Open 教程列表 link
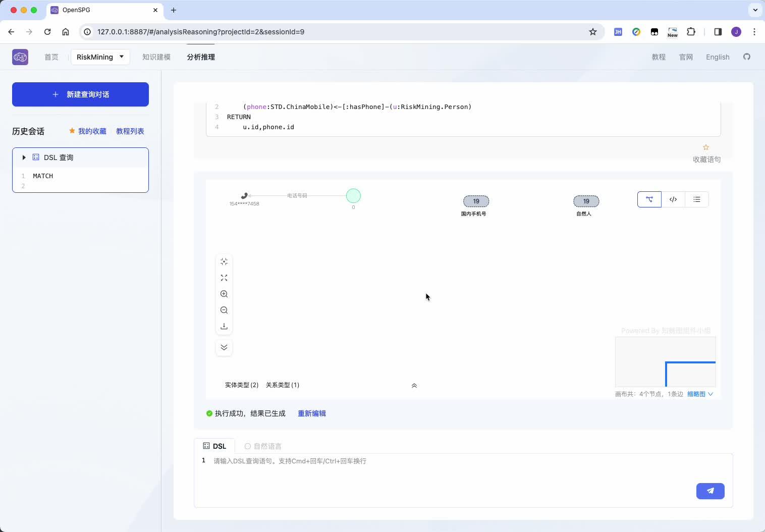The image size is (765, 532). point(130,131)
